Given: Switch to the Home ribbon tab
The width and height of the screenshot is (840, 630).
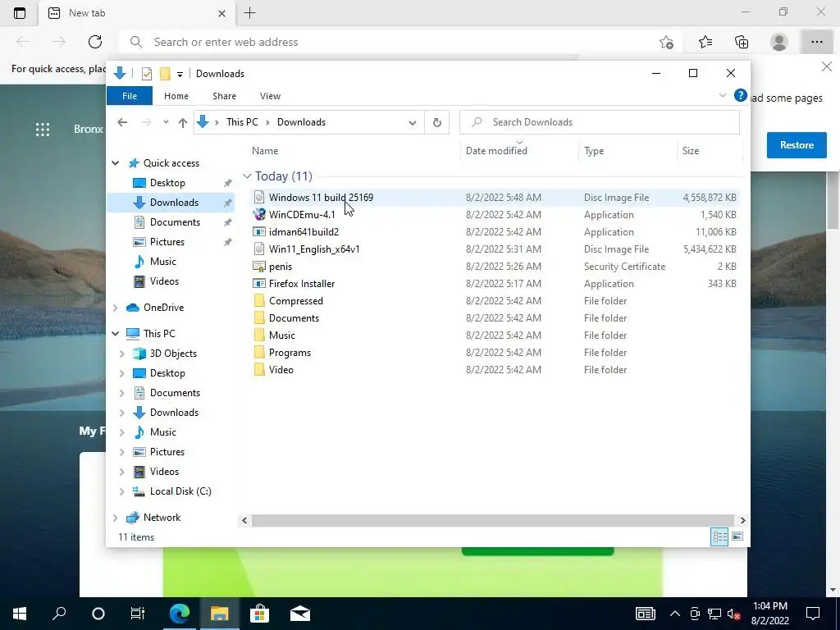Looking at the screenshot, I should tap(176, 96).
